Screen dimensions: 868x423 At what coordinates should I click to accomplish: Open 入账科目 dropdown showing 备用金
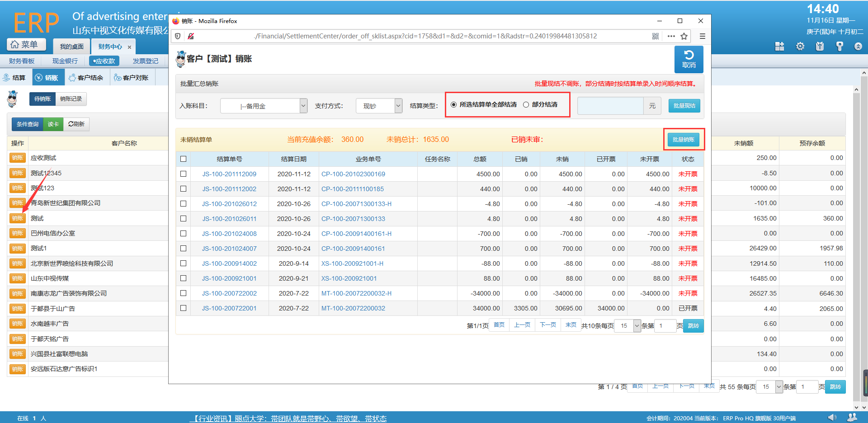(x=264, y=106)
